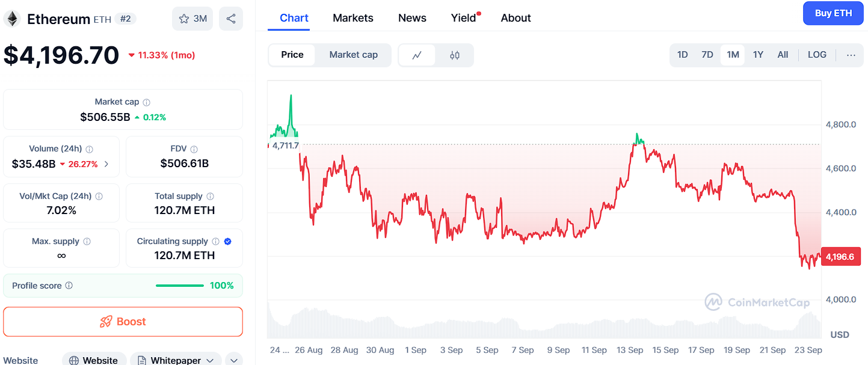Click the Buy ETH button
The image size is (868, 365).
point(833,13)
